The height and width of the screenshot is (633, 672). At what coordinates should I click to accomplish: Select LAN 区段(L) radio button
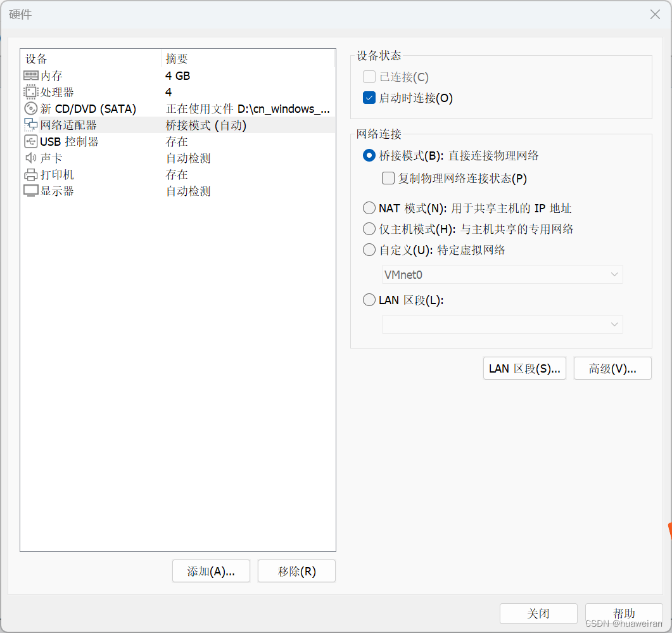point(369,300)
